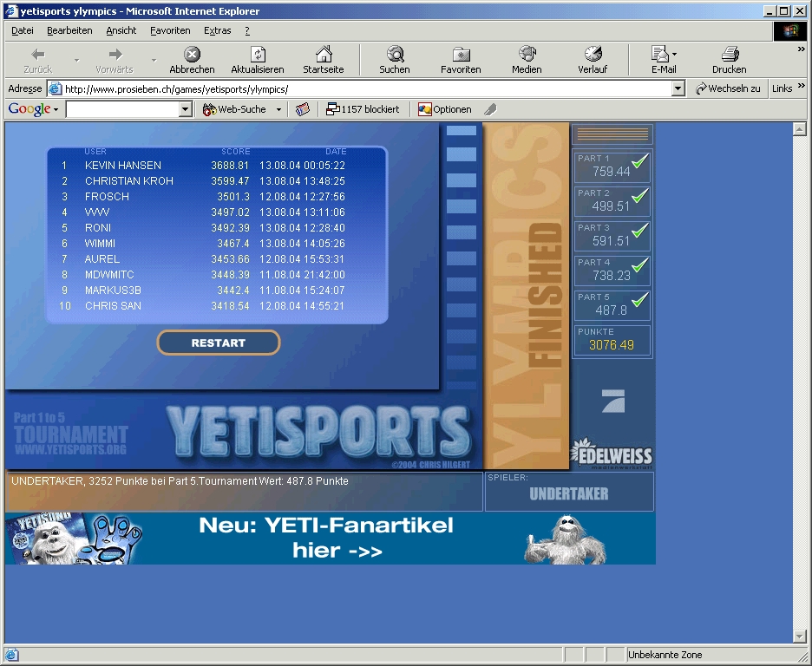Click the Google toolbar highlighter pen icon
Viewport: 812px width, 666px height.
point(490,109)
